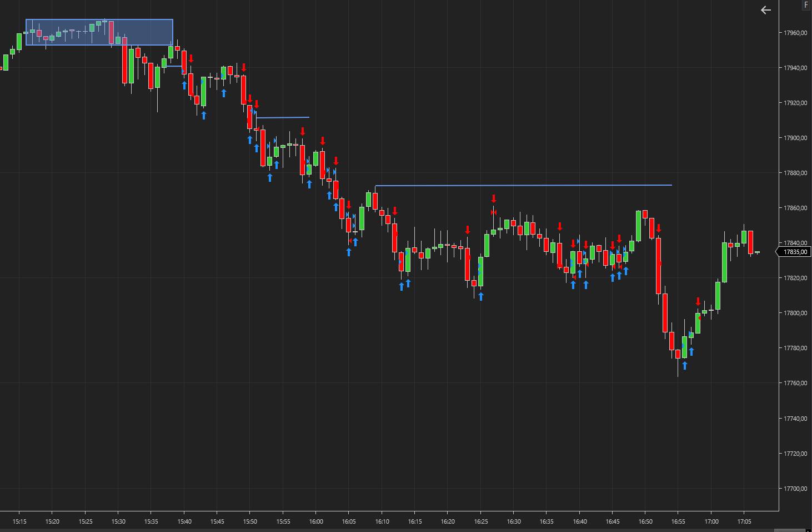Click the 16:10 time axis label
This screenshot has width=812, height=532.
coord(382,521)
